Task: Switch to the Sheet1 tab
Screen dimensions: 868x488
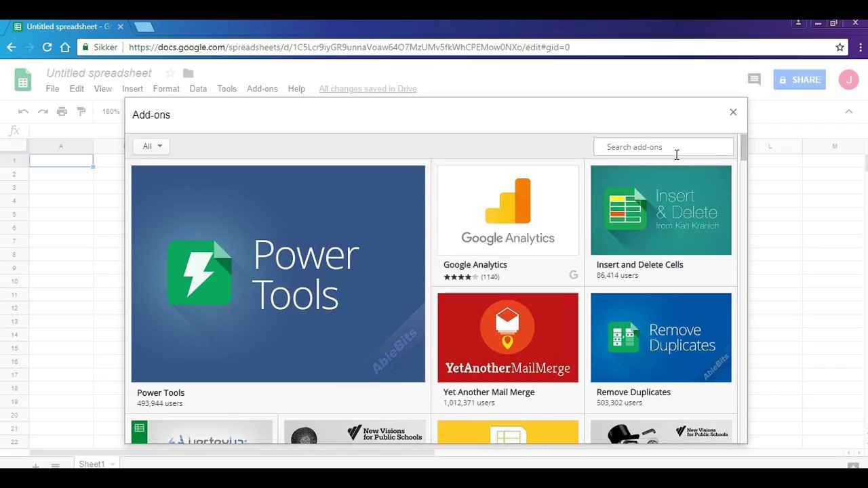Action: point(92,464)
